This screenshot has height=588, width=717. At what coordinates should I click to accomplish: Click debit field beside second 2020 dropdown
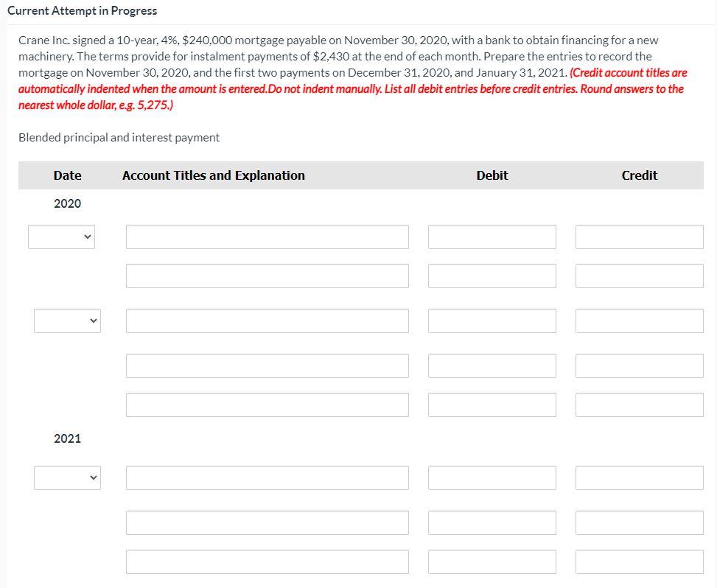coord(492,321)
